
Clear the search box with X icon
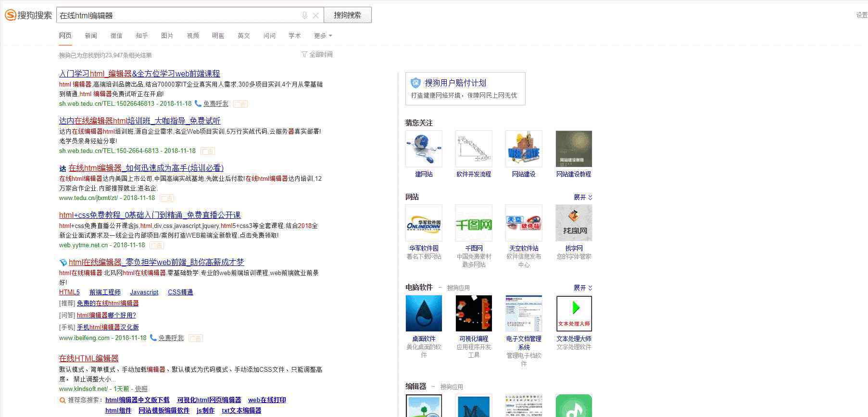tap(315, 15)
